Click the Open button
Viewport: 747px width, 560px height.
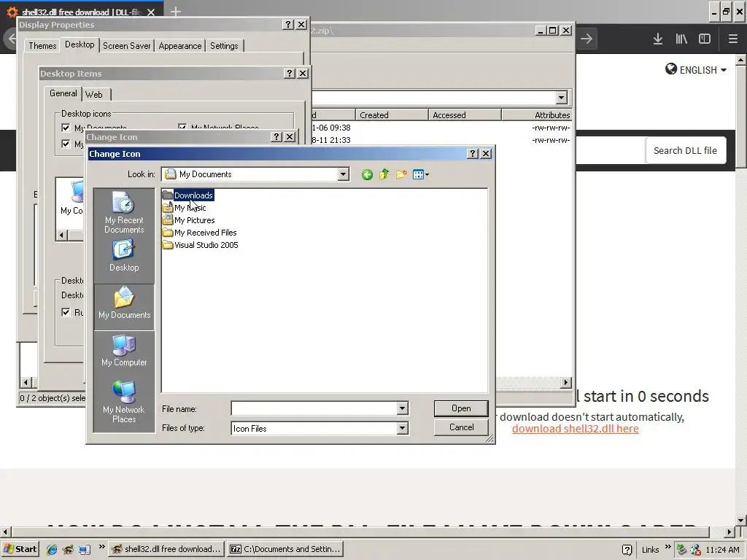[x=461, y=408]
